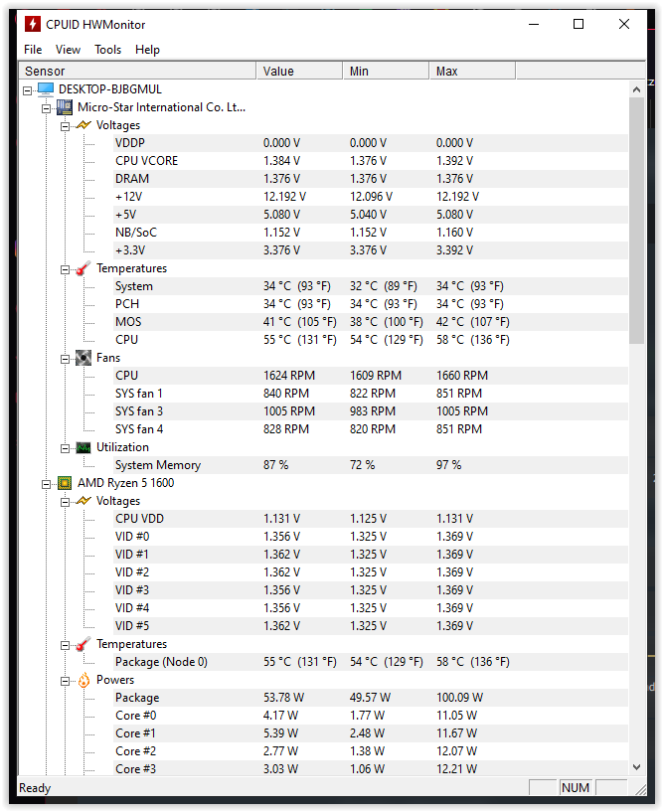Select the VDDP voltage row
The height and width of the screenshot is (812, 663).
pyautogui.click(x=371, y=143)
